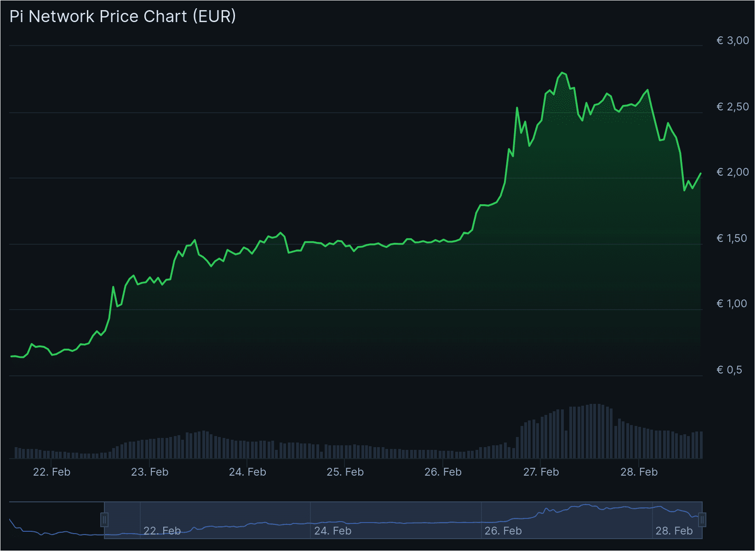Click the '€ 3,00' price axis label
Viewport: 756px width, 552px height.
(733, 41)
